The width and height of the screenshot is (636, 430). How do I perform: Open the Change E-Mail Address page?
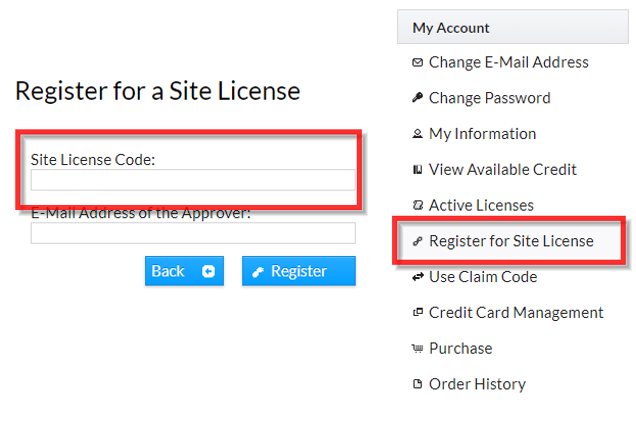(x=508, y=63)
